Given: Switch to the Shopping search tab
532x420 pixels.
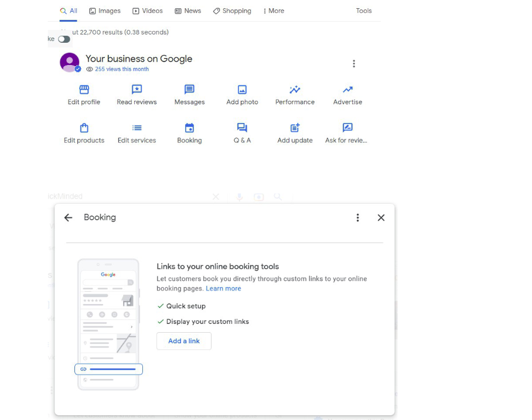Looking at the screenshot, I should click(231, 11).
